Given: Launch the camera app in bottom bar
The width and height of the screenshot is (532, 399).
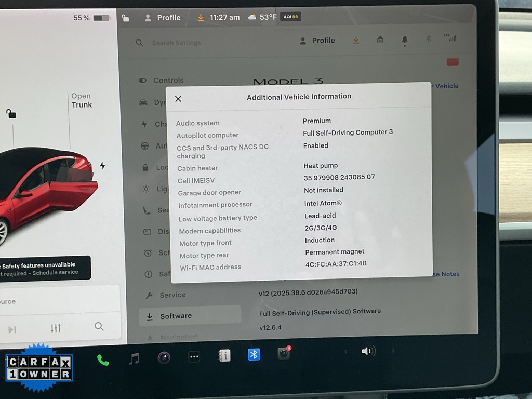Looking at the screenshot, I should click(164, 357).
